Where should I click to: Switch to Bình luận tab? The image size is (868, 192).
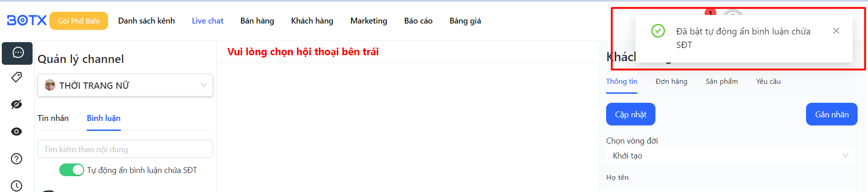104,118
